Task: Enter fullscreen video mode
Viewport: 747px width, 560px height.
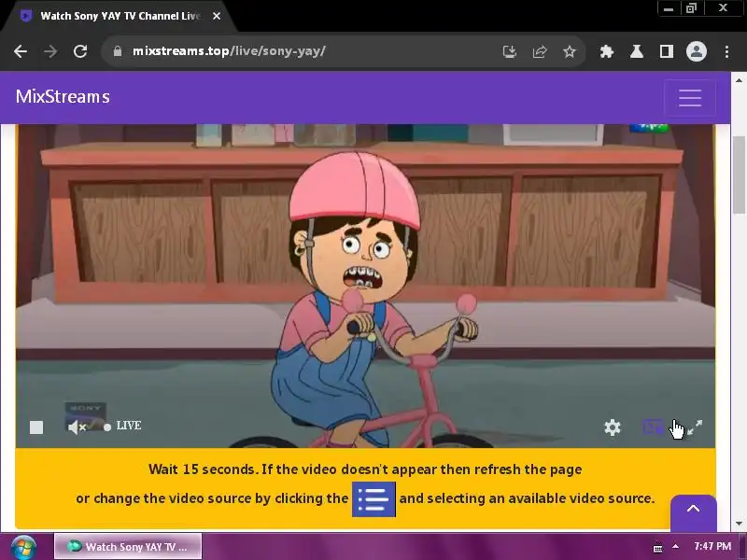Action: coord(695,427)
